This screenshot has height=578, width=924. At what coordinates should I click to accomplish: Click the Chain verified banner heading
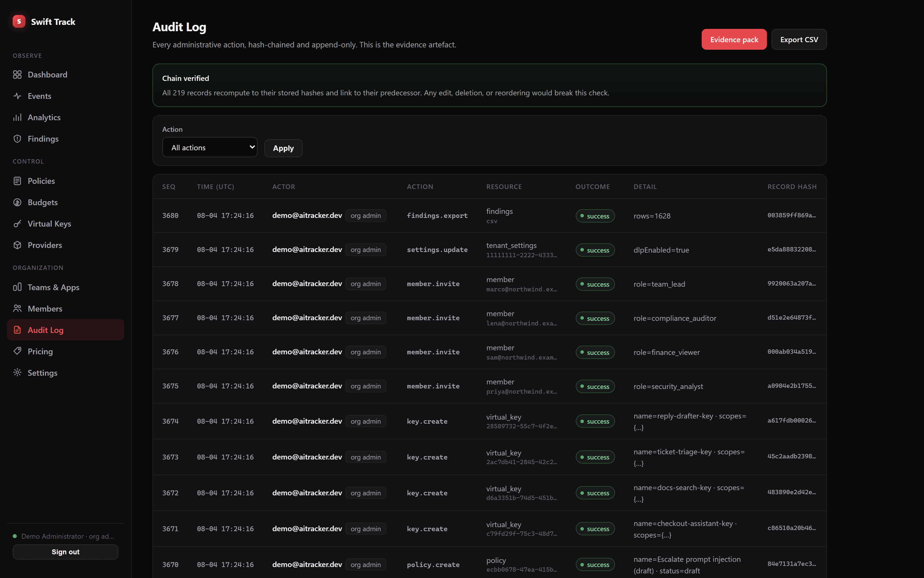click(186, 78)
